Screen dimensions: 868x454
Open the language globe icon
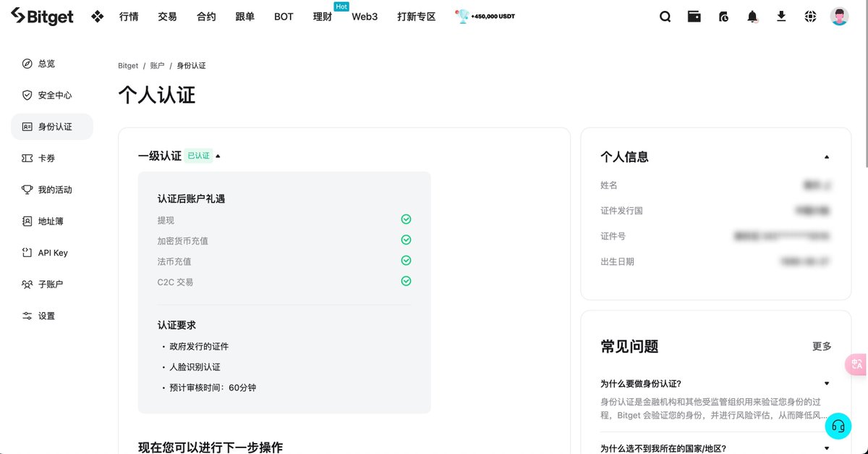(810, 17)
